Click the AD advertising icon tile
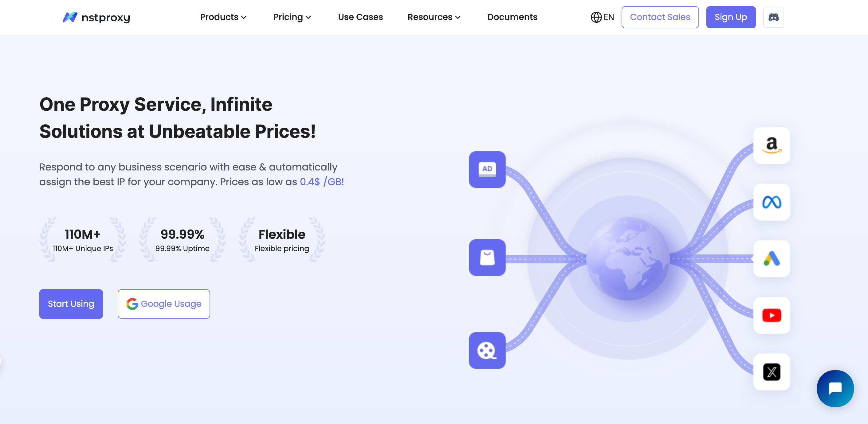Screen dimensions: 868x424 click(x=487, y=169)
